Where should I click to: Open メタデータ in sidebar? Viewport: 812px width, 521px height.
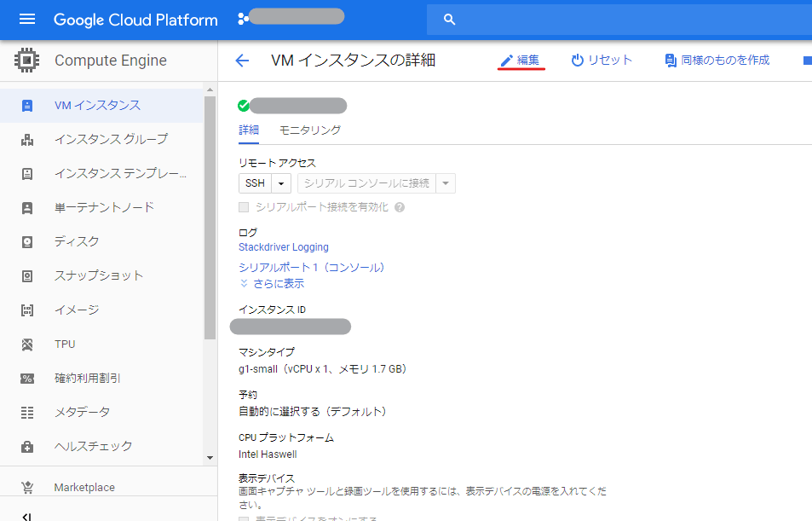(x=102, y=413)
